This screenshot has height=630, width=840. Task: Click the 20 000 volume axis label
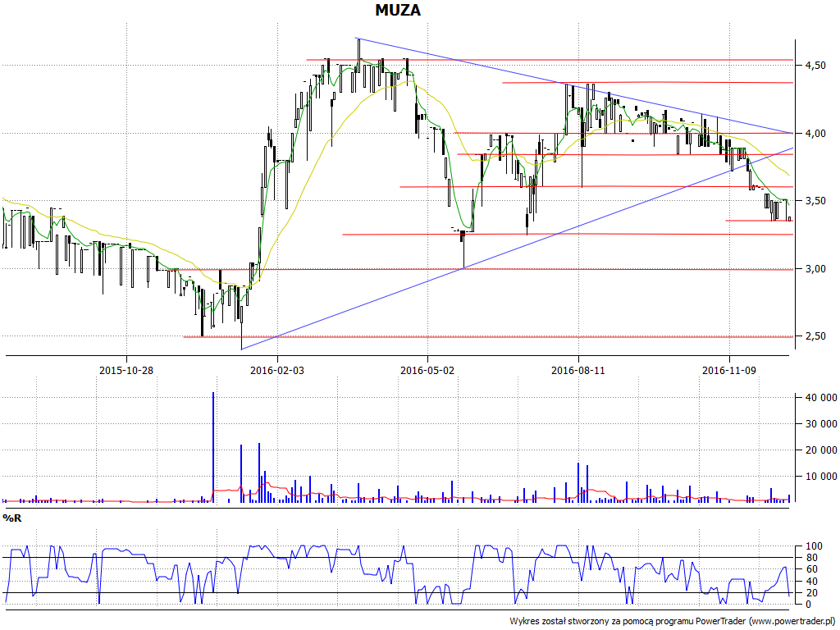(x=820, y=450)
